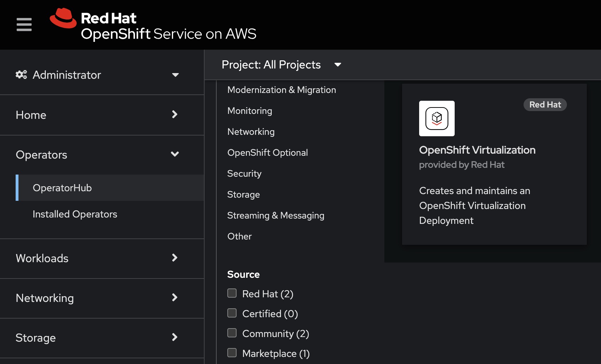Viewport: 601px width, 364px height.
Task: Click the OpenShift Virtualization operator icon
Action: coord(437,118)
